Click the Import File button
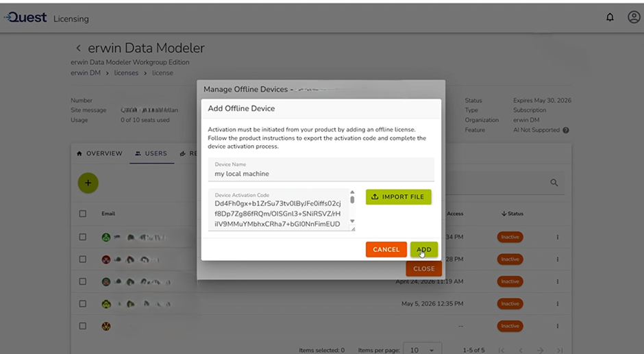644x354 pixels. pos(399,197)
